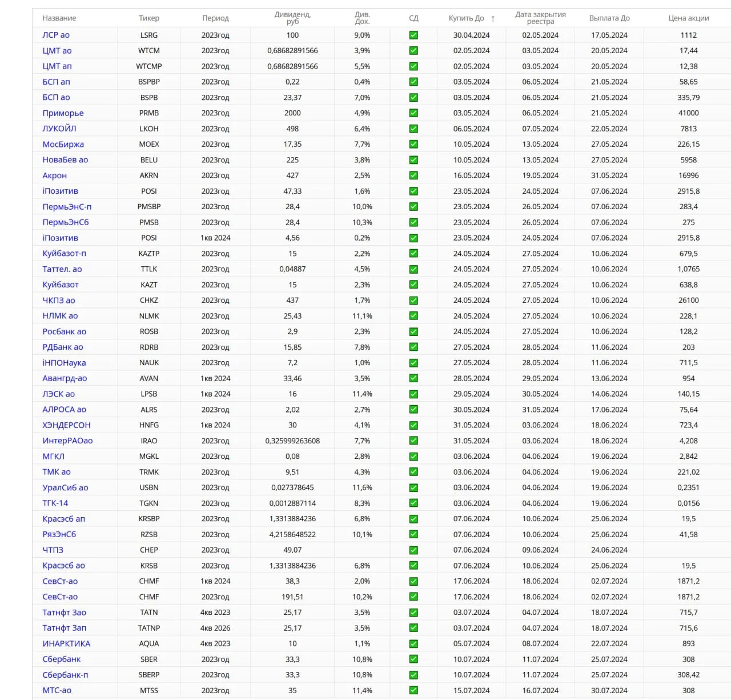
Task: Click the sort arrow beside Купить До
Action: click(493, 18)
